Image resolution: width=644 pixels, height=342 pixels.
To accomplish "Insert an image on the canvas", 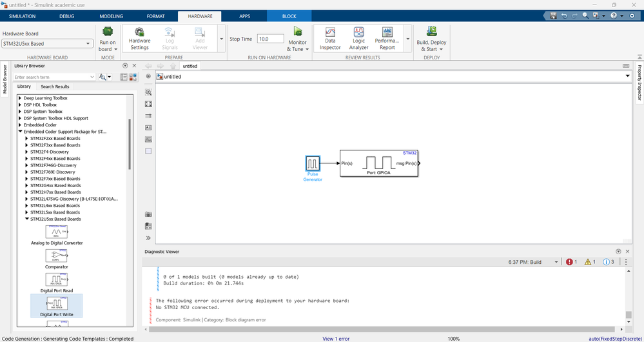I will 149,139.
